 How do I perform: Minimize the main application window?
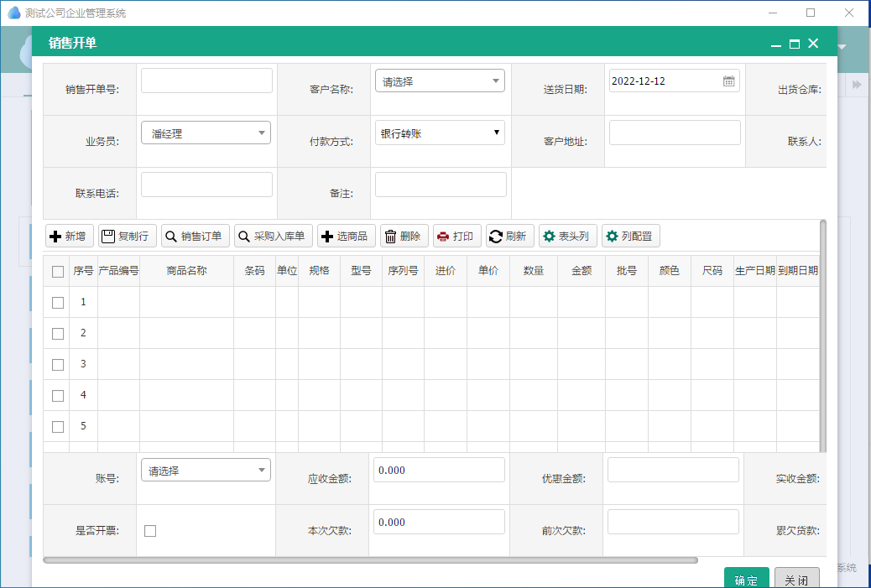click(x=773, y=13)
